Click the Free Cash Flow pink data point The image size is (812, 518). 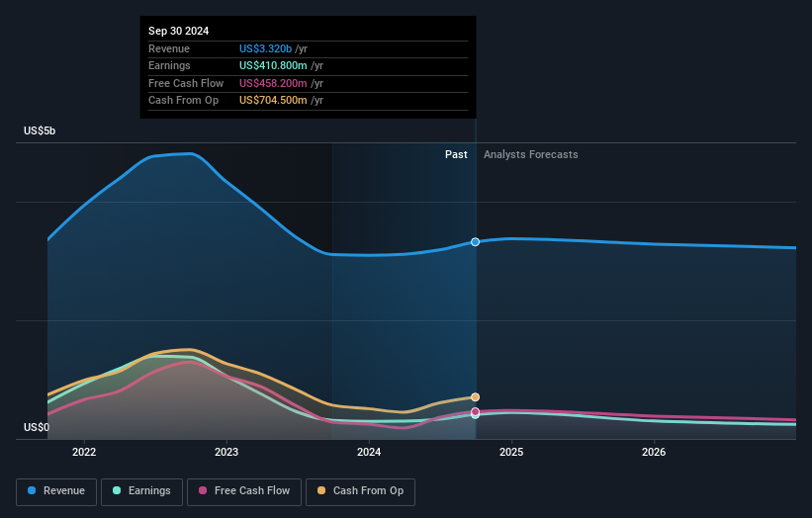(475, 411)
